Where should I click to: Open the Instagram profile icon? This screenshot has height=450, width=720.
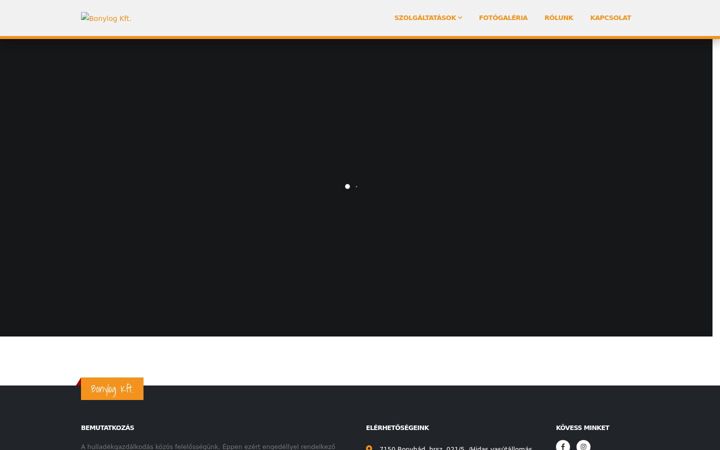tap(583, 445)
